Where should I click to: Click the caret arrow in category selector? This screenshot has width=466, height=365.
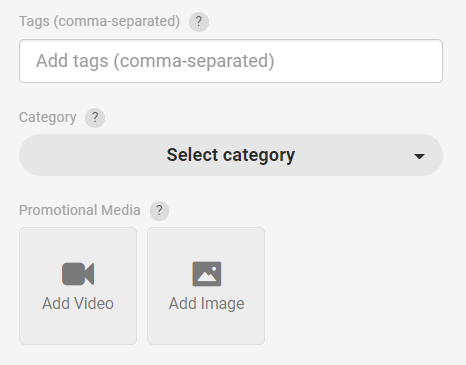point(419,156)
